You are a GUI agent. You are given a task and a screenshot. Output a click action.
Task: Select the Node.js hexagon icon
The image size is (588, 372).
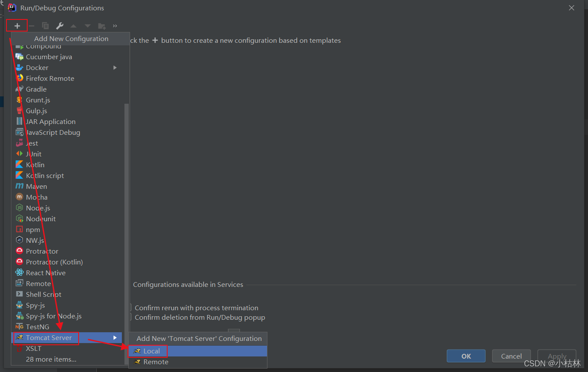click(x=19, y=208)
